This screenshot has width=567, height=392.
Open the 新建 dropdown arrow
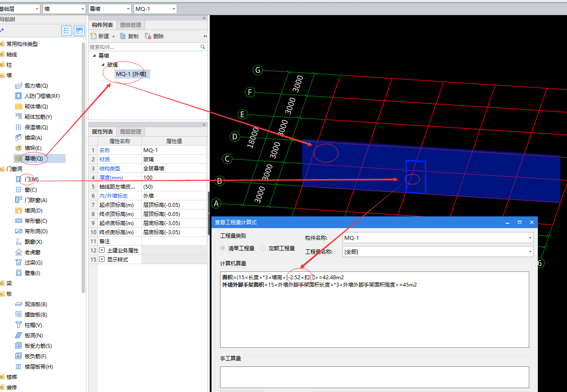pos(113,36)
